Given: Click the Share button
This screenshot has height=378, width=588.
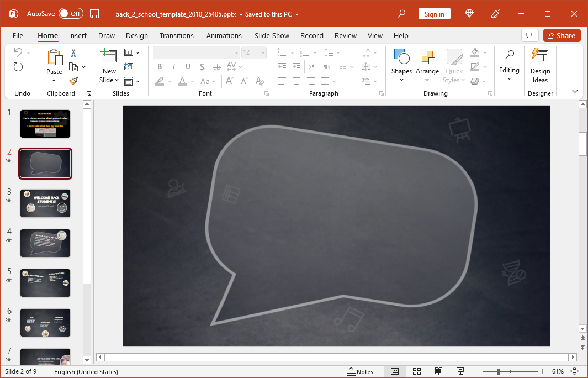Looking at the screenshot, I should (x=561, y=35).
